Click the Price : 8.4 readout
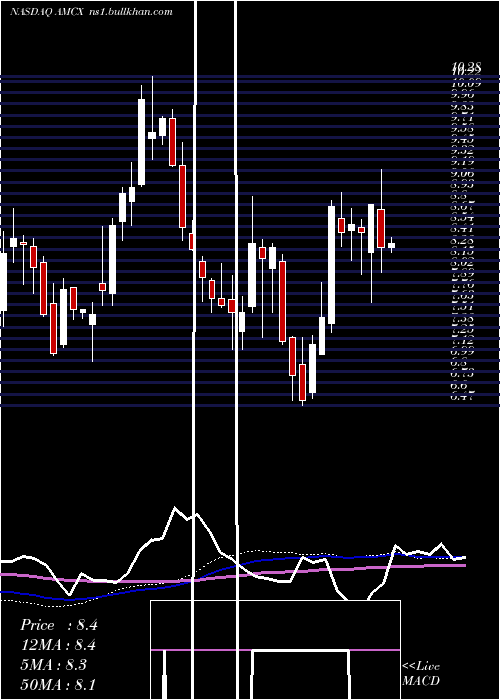The height and width of the screenshot is (700, 500). tap(58, 625)
